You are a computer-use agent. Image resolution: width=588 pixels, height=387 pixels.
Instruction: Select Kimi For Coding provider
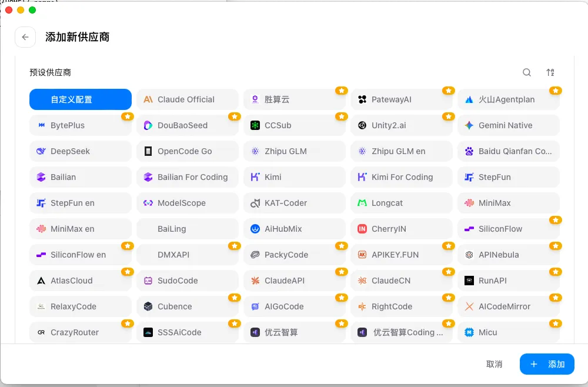pos(402,177)
